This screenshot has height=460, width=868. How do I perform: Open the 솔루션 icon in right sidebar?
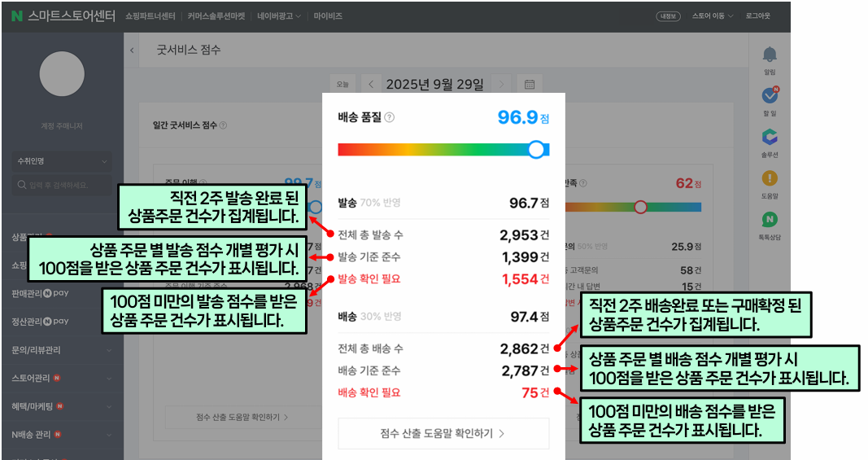[770, 138]
